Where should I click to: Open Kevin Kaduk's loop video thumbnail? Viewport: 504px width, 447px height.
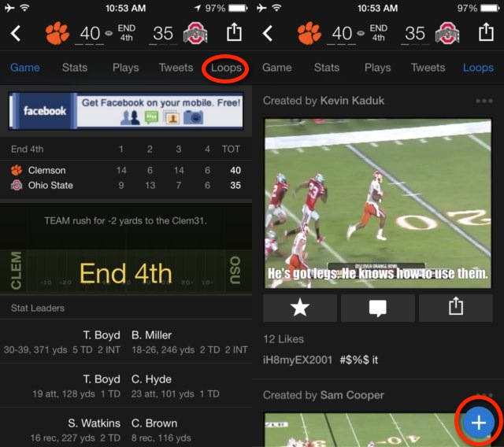tap(378, 203)
